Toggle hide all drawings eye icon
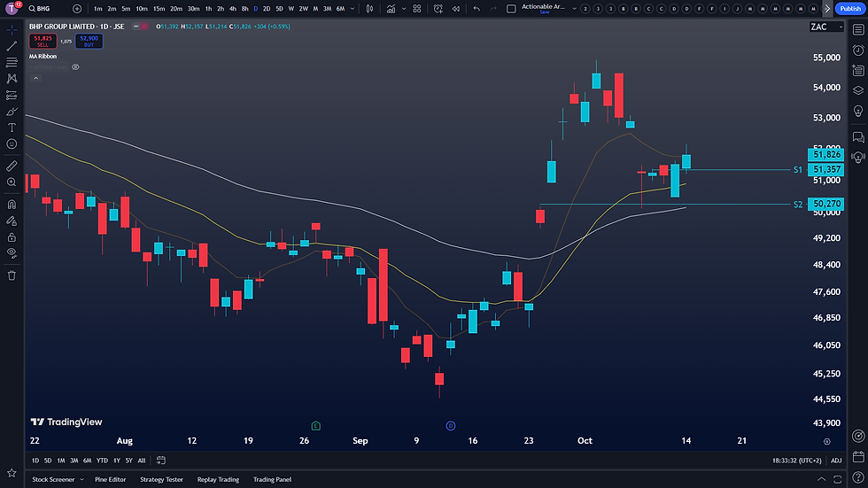The height and width of the screenshot is (488, 868). pyautogui.click(x=12, y=253)
